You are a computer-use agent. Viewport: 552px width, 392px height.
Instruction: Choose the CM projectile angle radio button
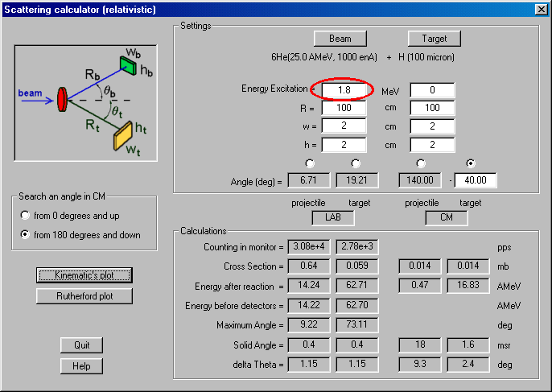coord(422,163)
